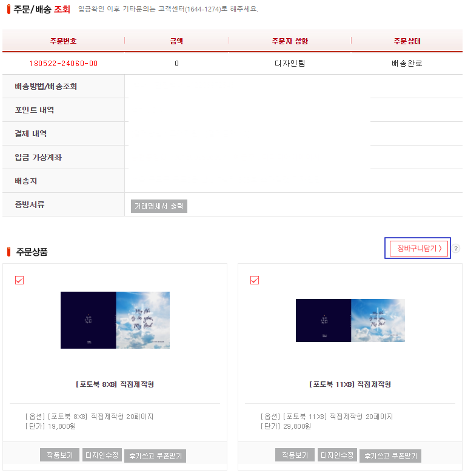Click 디자인수정 under 11X8 photobook

pyautogui.click(x=337, y=455)
